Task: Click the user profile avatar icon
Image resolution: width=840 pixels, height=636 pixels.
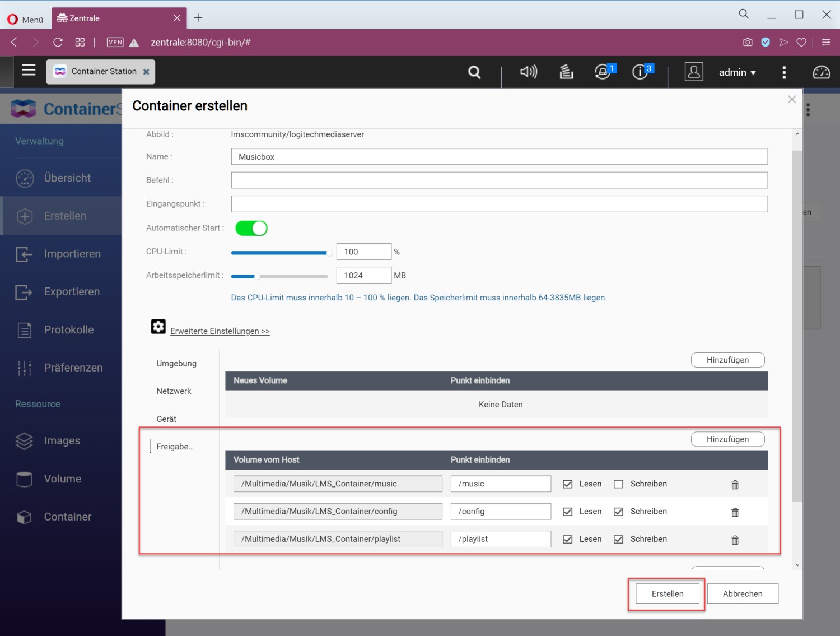Action: [x=693, y=72]
